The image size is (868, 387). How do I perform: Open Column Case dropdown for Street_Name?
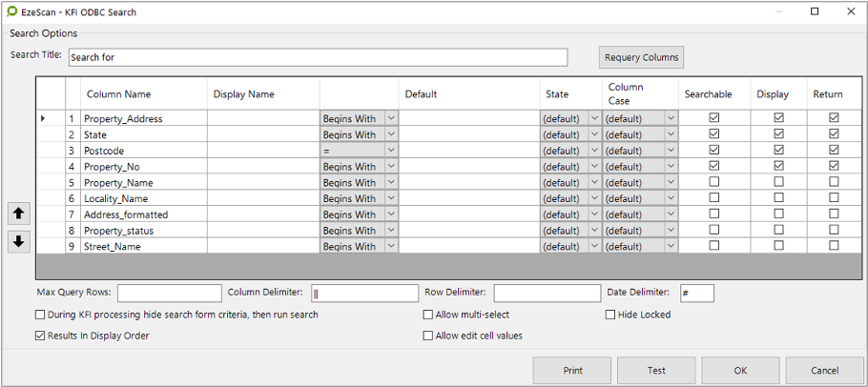coord(671,246)
